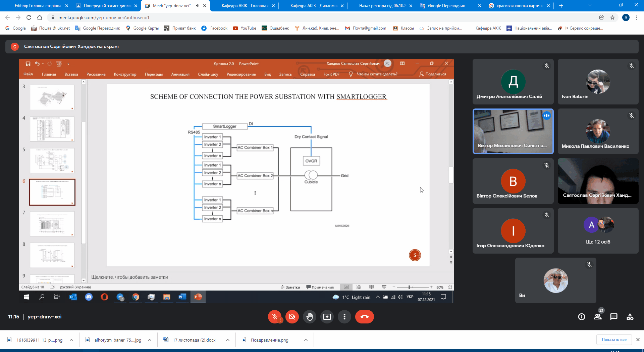Raise hand in the meeting

tap(310, 317)
